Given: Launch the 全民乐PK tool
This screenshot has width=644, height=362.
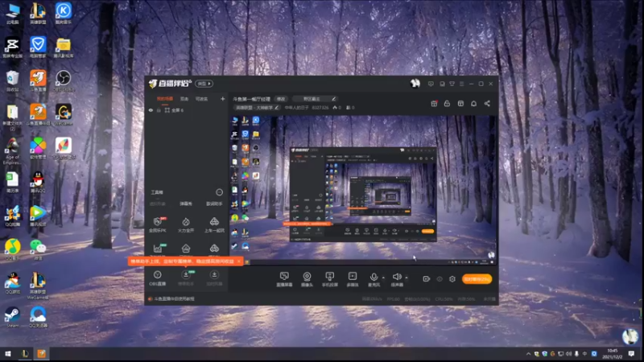Looking at the screenshot, I should point(157,225).
